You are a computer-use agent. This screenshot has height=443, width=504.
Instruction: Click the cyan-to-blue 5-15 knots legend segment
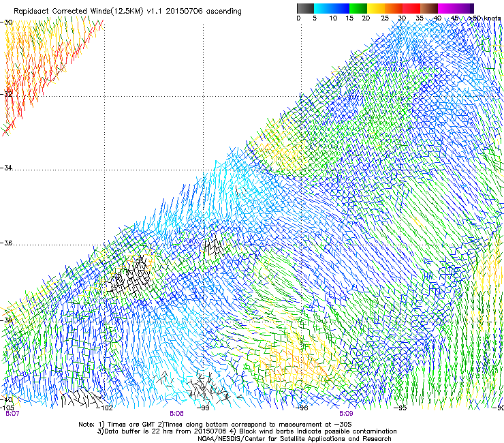[x=332, y=8]
